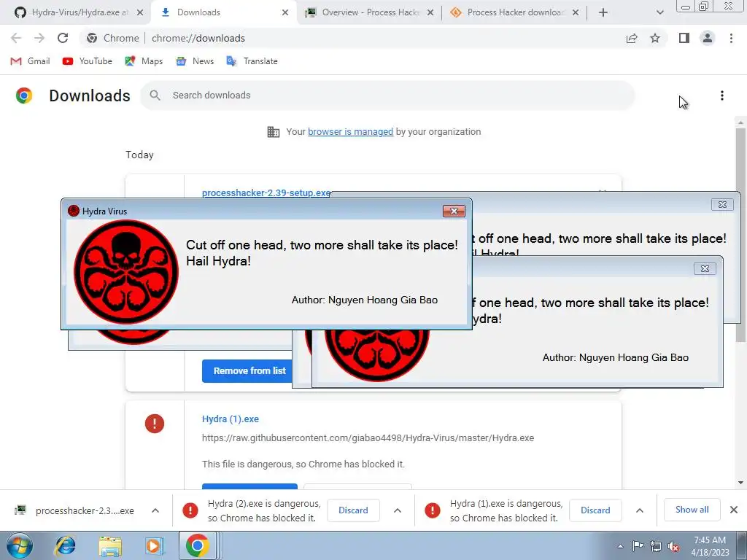Click Remove from list button
The width and height of the screenshot is (747, 560).
point(247,371)
